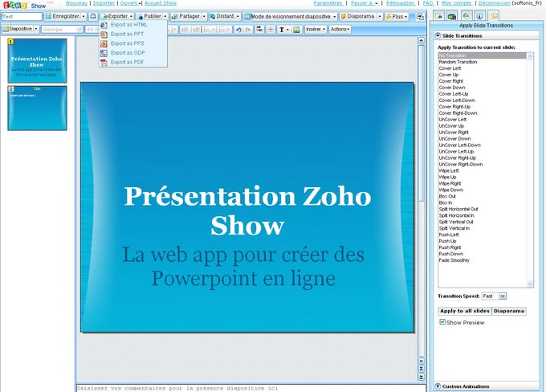
Task: Open the Actions menu
Action: [x=340, y=29]
